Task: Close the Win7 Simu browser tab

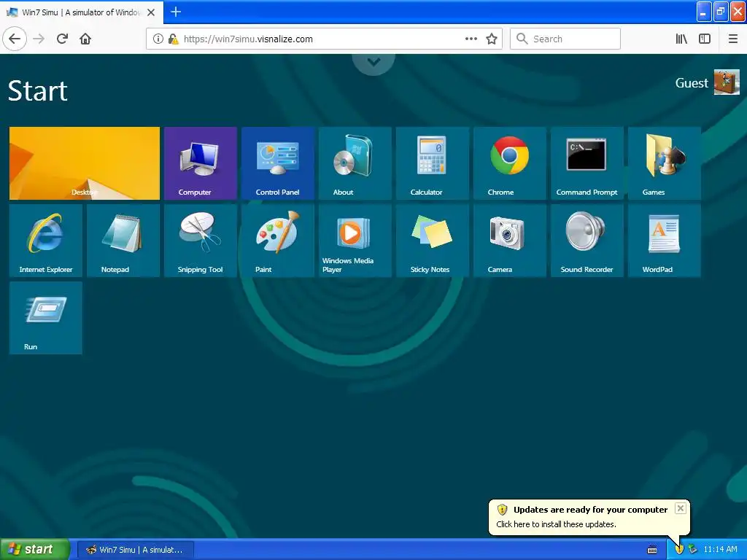Action: 151,12
